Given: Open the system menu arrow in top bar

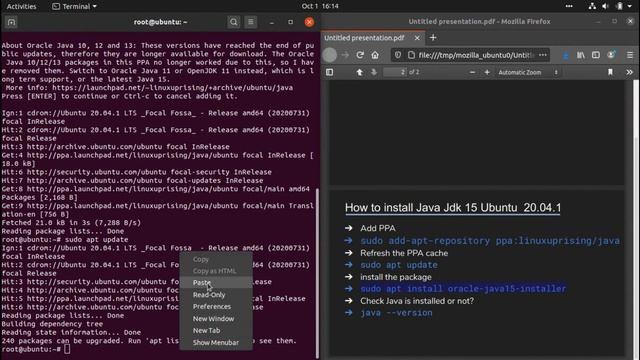Looking at the screenshot, I should pyautogui.click(x=630, y=6).
